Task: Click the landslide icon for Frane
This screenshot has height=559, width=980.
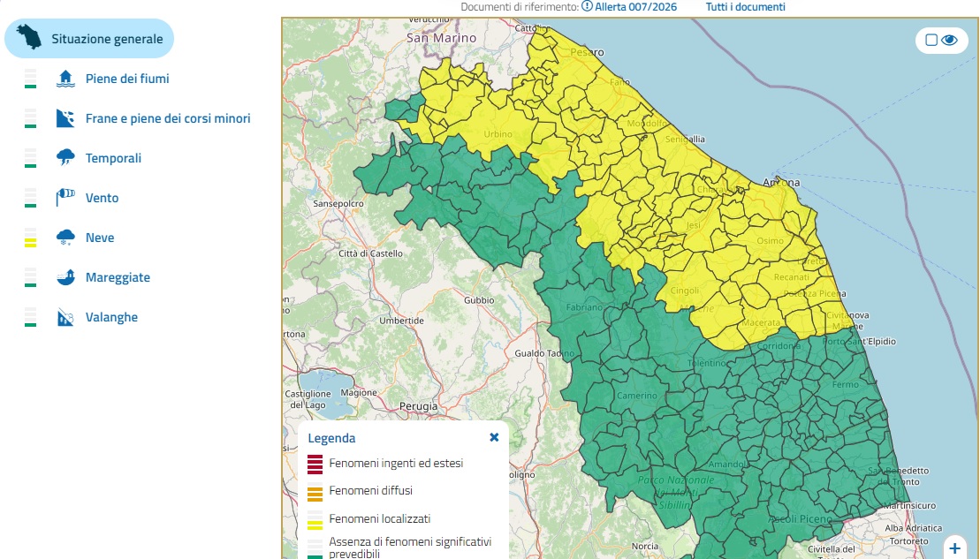Action: pos(65,118)
